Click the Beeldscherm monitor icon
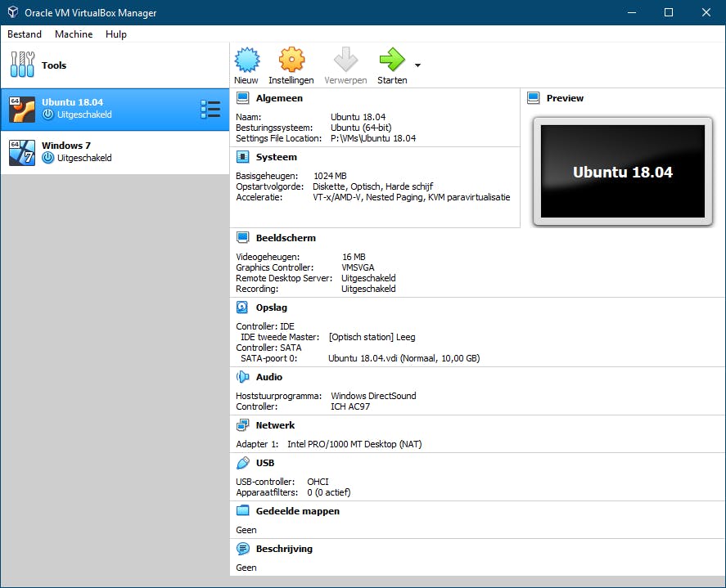Viewport: 726px width, 588px height. (x=242, y=238)
